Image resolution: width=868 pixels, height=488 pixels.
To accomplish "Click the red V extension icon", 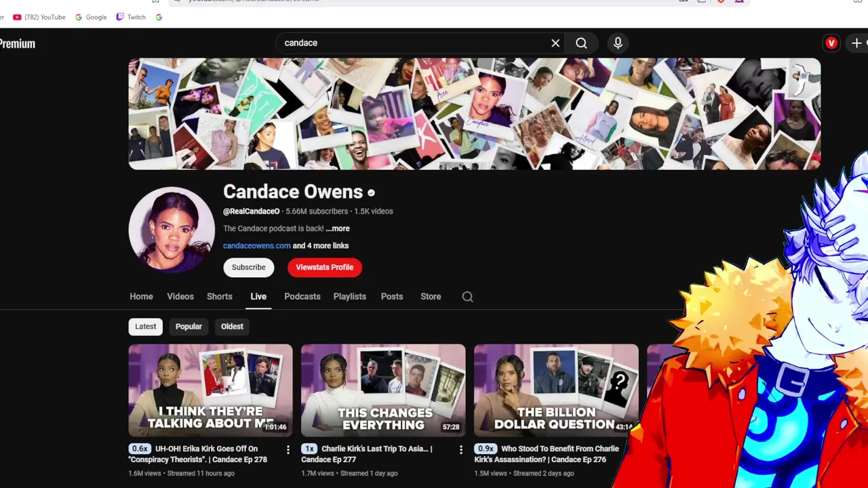I will 831,43.
